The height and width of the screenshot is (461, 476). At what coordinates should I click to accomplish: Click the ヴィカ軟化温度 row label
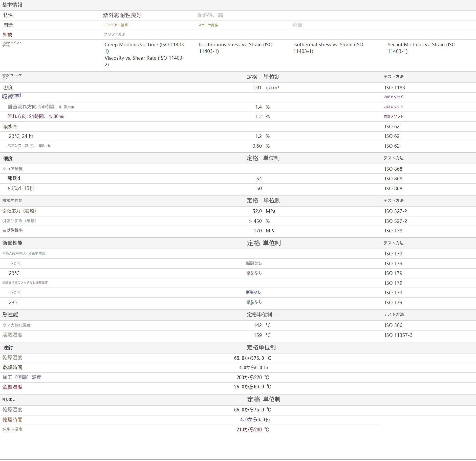(16, 325)
